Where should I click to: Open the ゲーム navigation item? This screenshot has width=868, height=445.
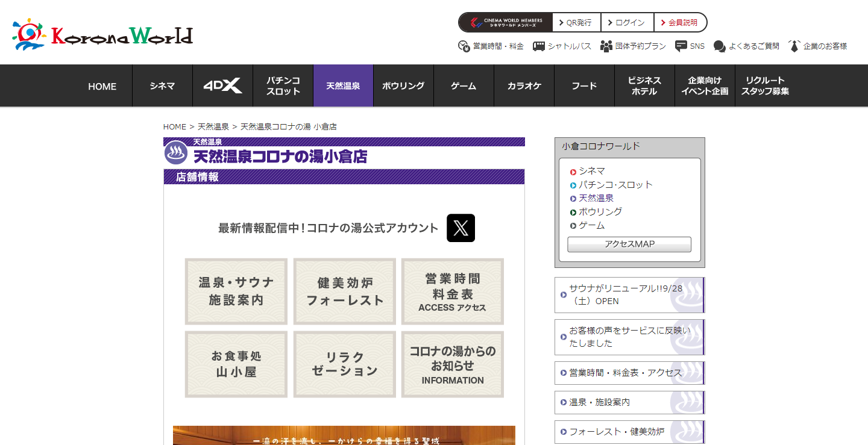click(x=464, y=86)
